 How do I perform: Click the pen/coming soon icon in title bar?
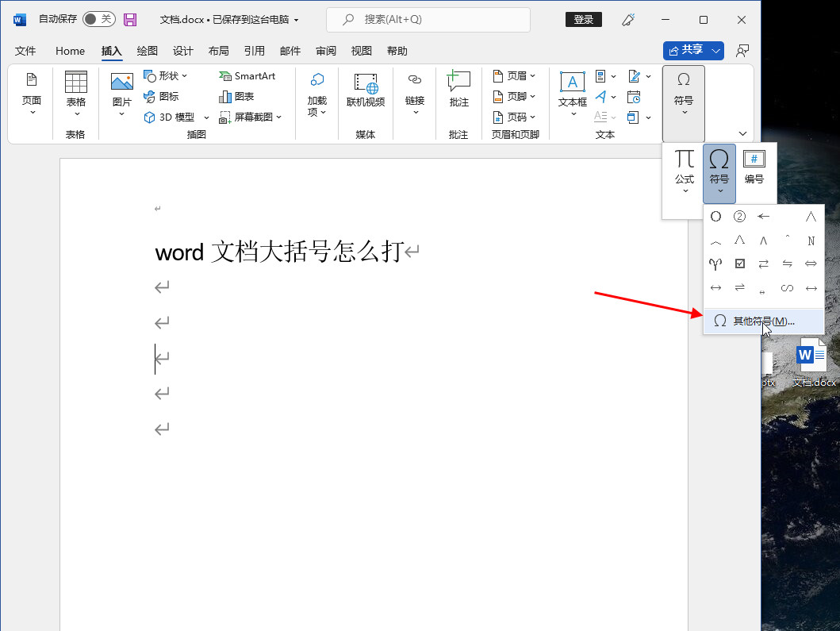[x=628, y=19]
